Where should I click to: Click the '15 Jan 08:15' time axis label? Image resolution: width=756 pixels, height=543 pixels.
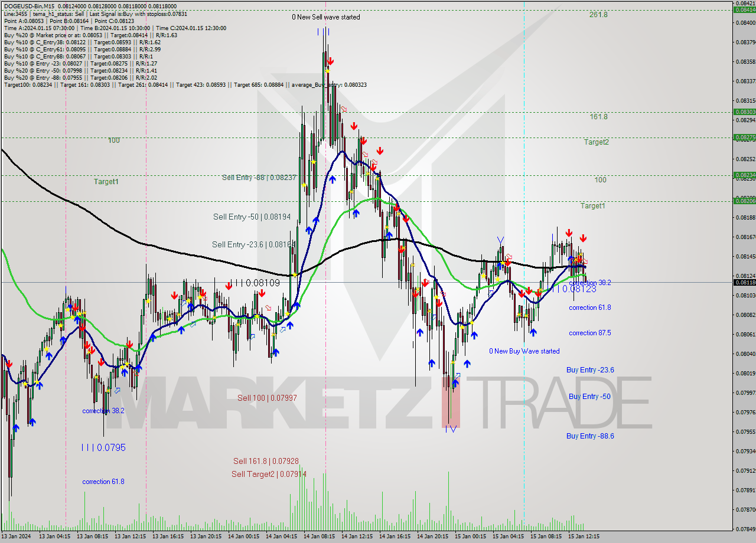[546, 537]
